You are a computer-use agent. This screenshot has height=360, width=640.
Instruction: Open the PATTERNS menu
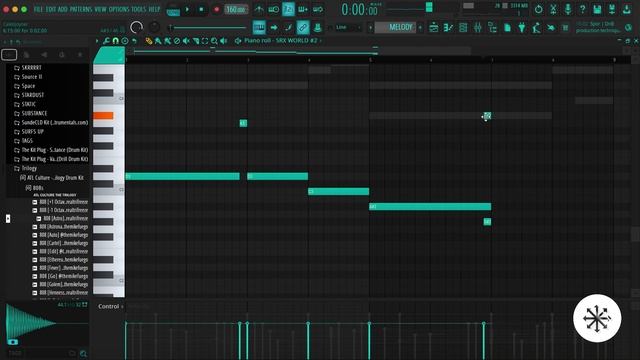click(81, 9)
